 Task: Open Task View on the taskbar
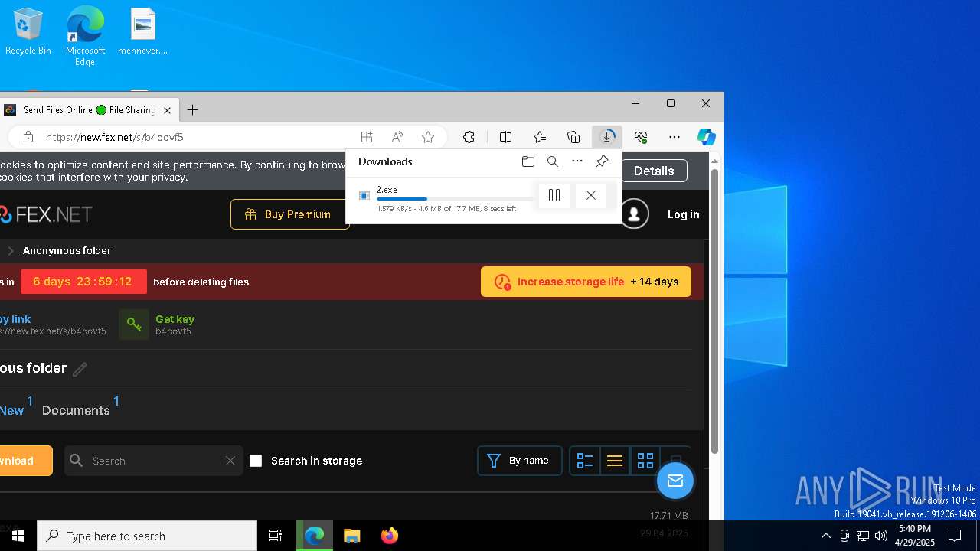coord(276,536)
